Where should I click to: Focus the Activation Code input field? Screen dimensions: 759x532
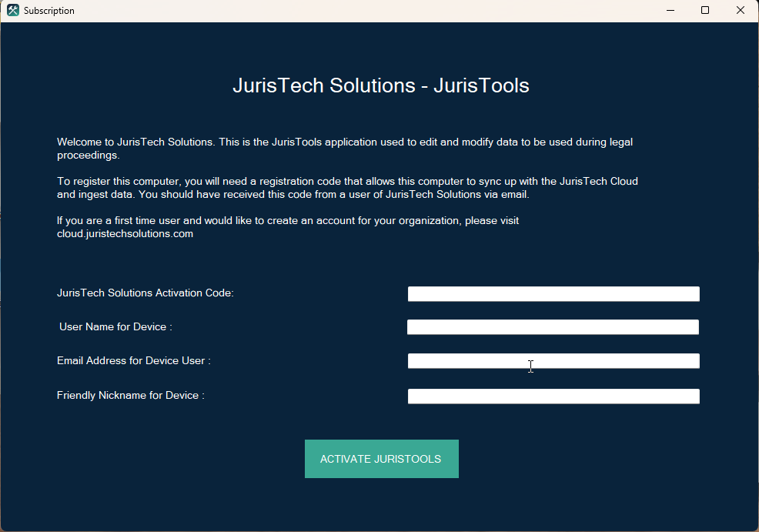click(553, 294)
